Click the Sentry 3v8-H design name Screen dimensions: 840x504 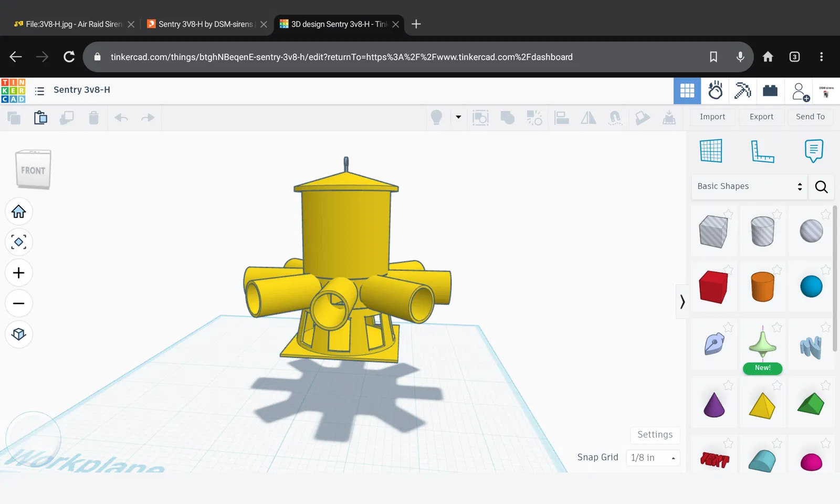pyautogui.click(x=82, y=90)
